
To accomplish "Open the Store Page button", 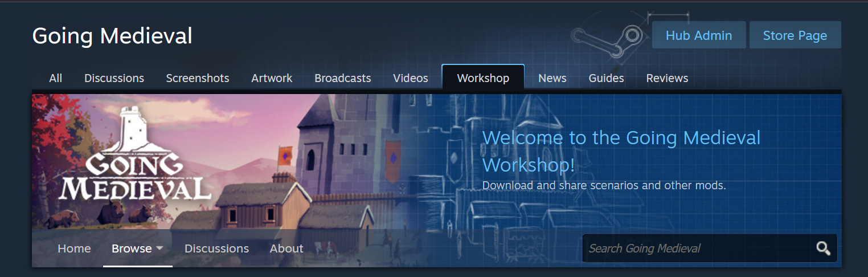I will 795,35.
